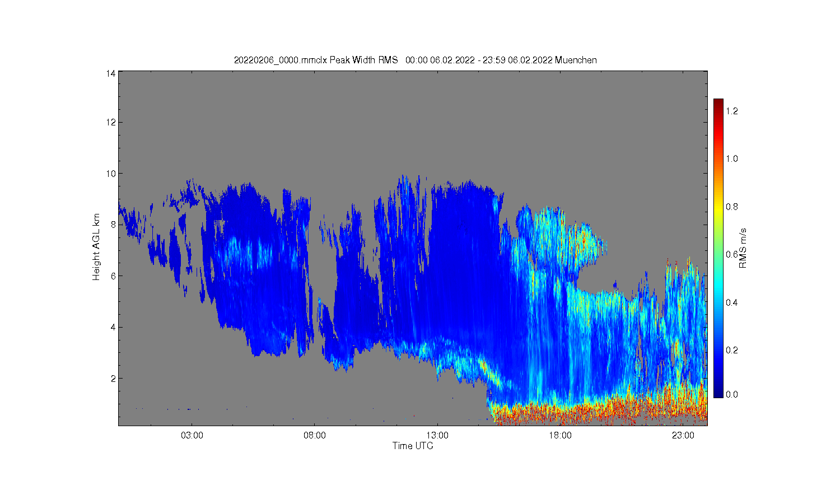Image resolution: width=840 pixels, height=504 pixels.
Task: Click the 08:00 time tick label
Action: [315, 435]
